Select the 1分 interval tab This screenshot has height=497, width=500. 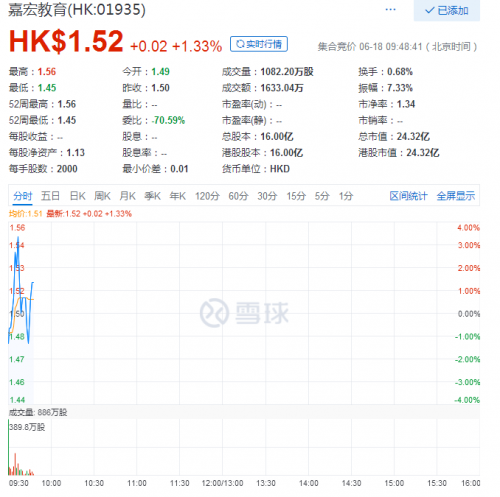pos(346,196)
